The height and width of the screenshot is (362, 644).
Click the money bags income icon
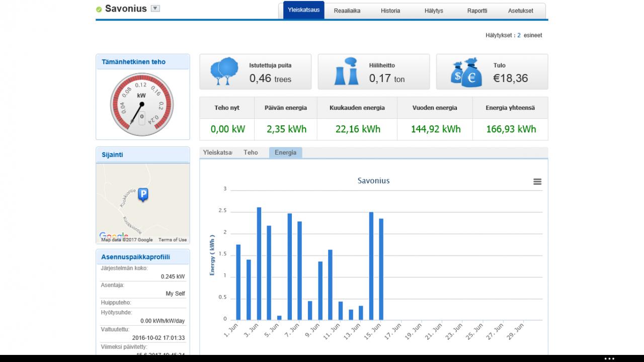point(466,73)
